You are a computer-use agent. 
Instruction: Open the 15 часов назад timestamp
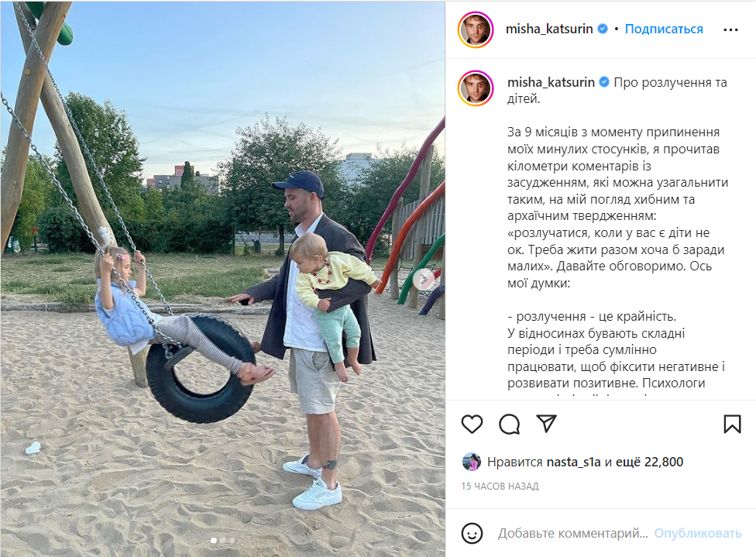[500, 486]
